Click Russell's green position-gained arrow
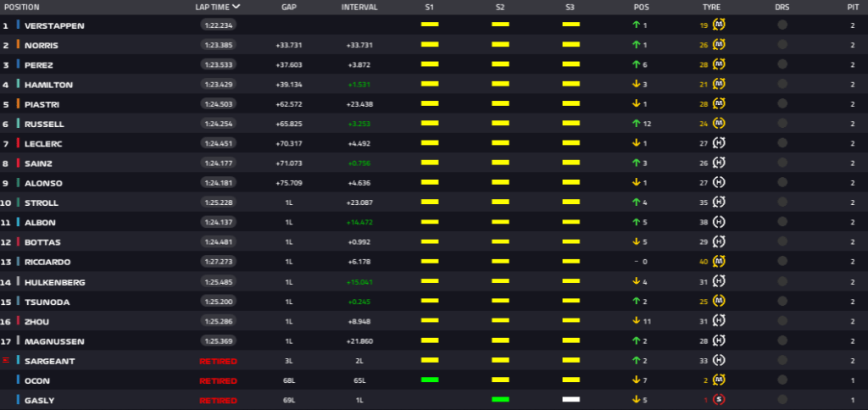This screenshot has height=410, width=868. point(636,124)
